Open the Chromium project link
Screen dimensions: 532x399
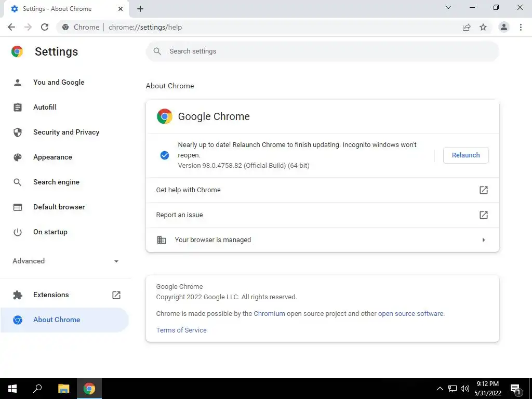[270, 313]
